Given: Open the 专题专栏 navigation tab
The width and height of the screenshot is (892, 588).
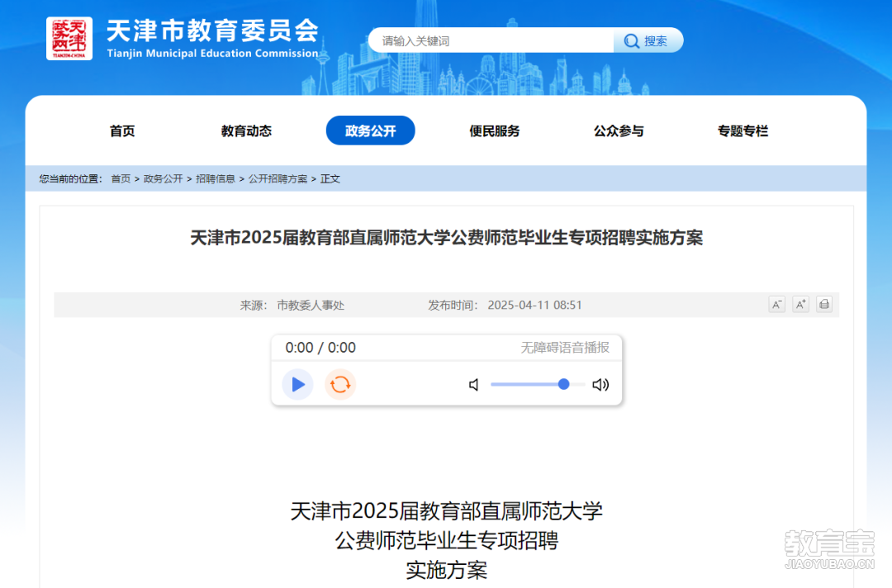Looking at the screenshot, I should pos(743,130).
